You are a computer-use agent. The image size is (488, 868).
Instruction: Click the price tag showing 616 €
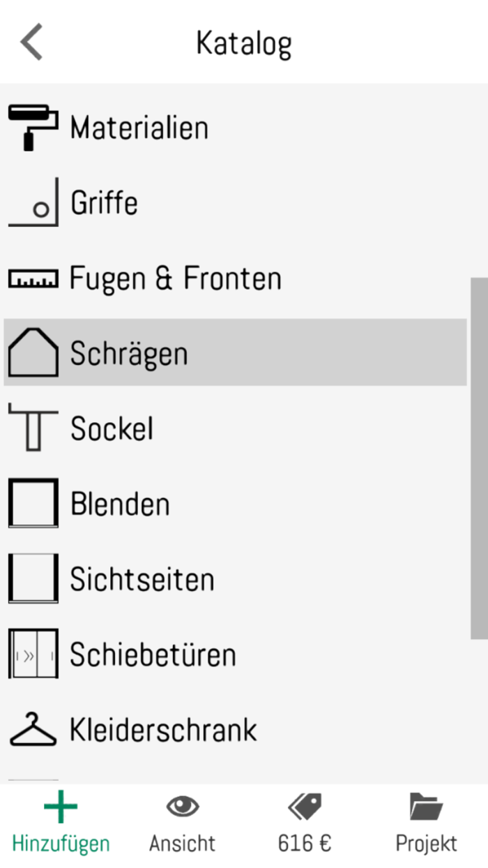(x=304, y=823)
